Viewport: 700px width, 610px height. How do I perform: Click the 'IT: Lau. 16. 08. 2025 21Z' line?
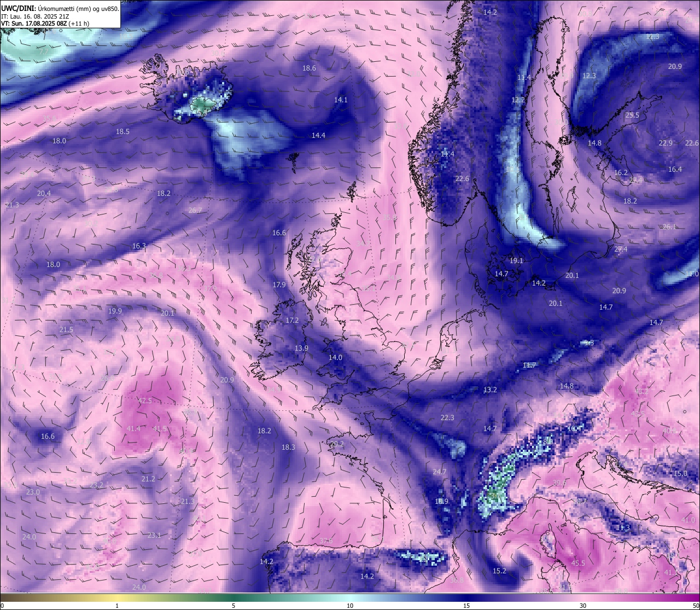pos(36,16)
